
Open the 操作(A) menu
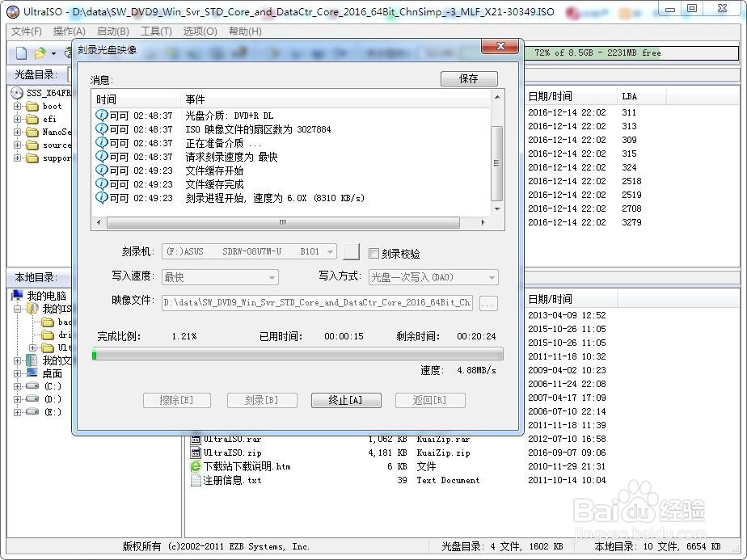click(x=69, y=32)
